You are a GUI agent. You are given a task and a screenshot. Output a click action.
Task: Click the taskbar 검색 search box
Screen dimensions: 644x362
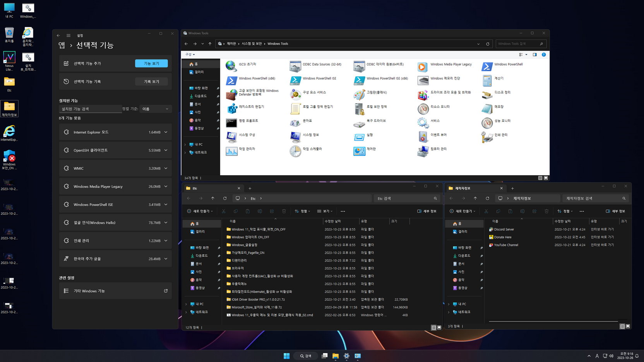point(306,356)
